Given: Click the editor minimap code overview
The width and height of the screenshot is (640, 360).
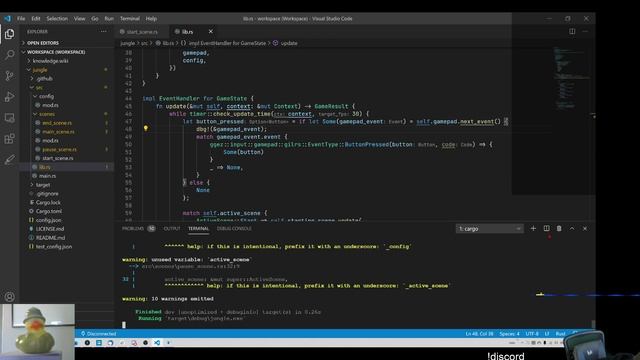Looking at the screenshot, I should 571,78.
